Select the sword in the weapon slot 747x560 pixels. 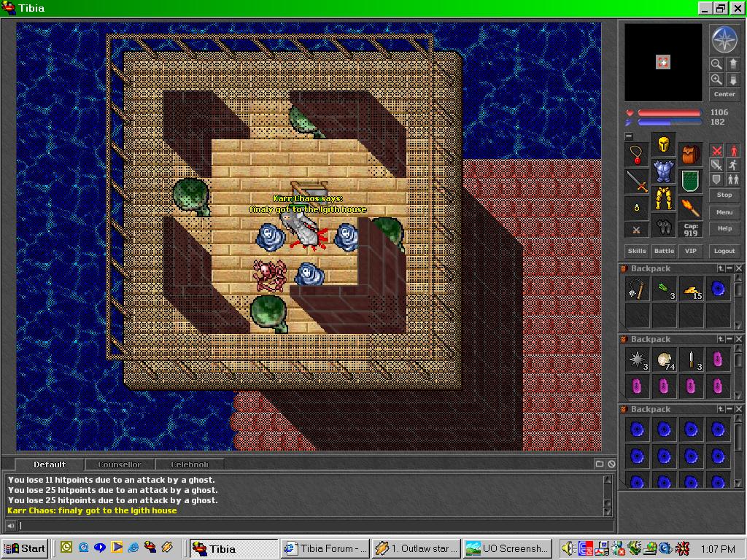pos(637,182)
